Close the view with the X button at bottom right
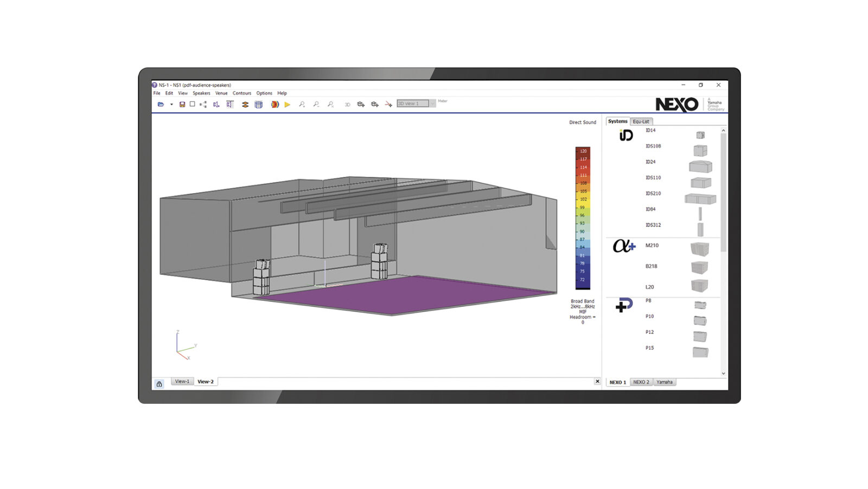868x489 pixels. coord(597,382)
